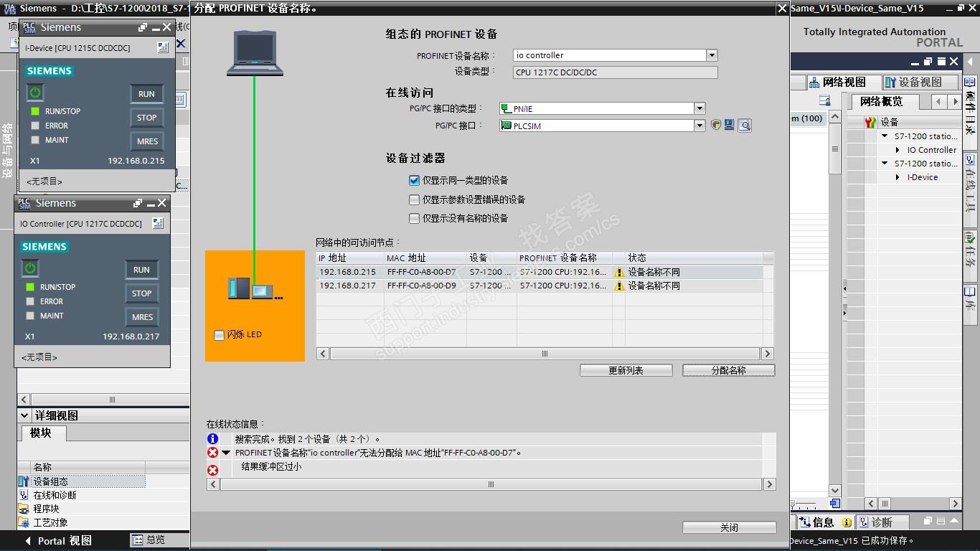
Task: Click the power button in I-Device PLCSIM window
Action: [35, 93]
